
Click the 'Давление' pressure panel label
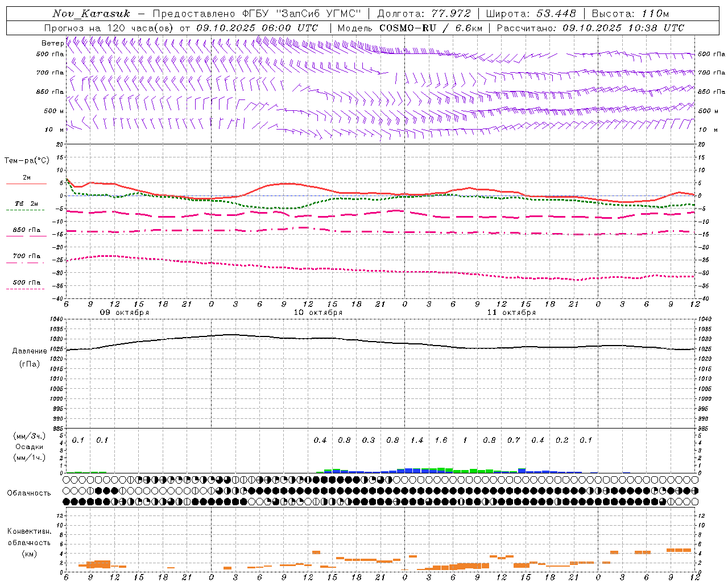pyautogui.click(x=30, y=351)
